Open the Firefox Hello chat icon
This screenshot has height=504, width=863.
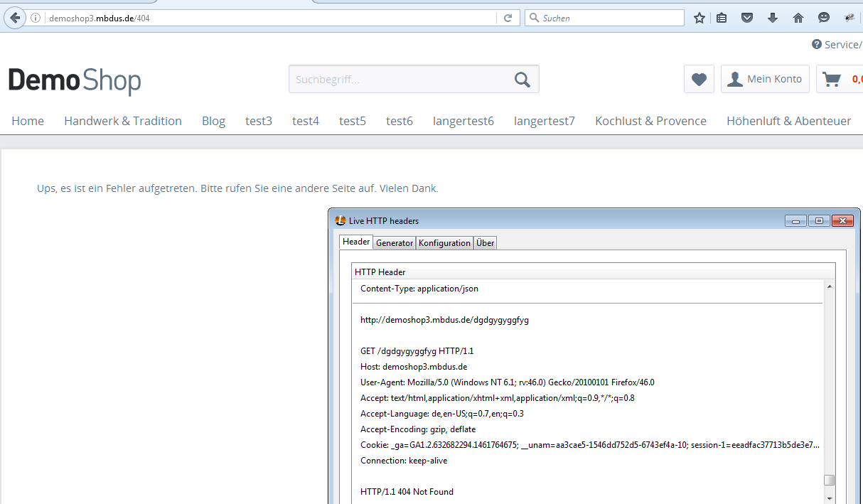coord(824,18)
